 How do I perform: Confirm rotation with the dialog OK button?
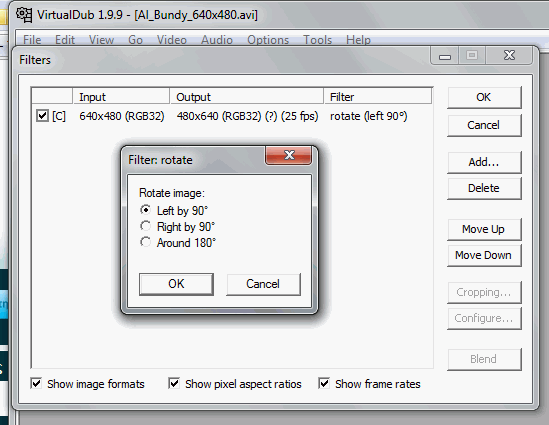coord(176,284)
